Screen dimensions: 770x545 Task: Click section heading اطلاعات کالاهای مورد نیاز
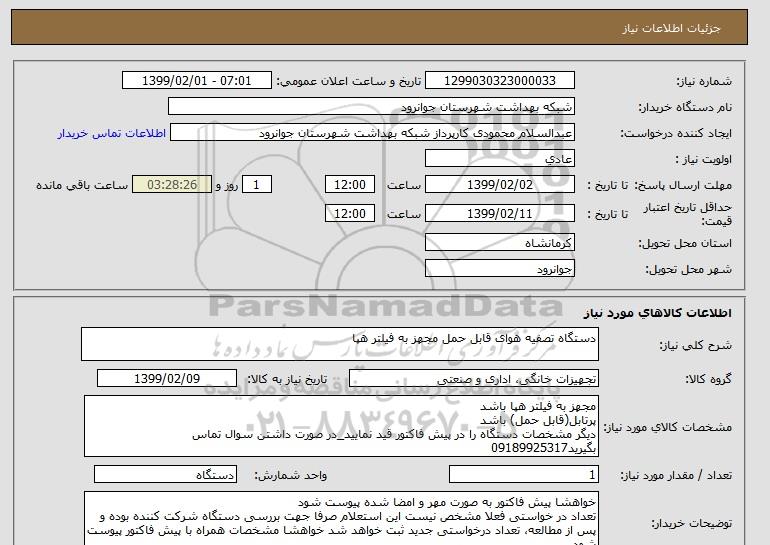[x=658, y=313]
